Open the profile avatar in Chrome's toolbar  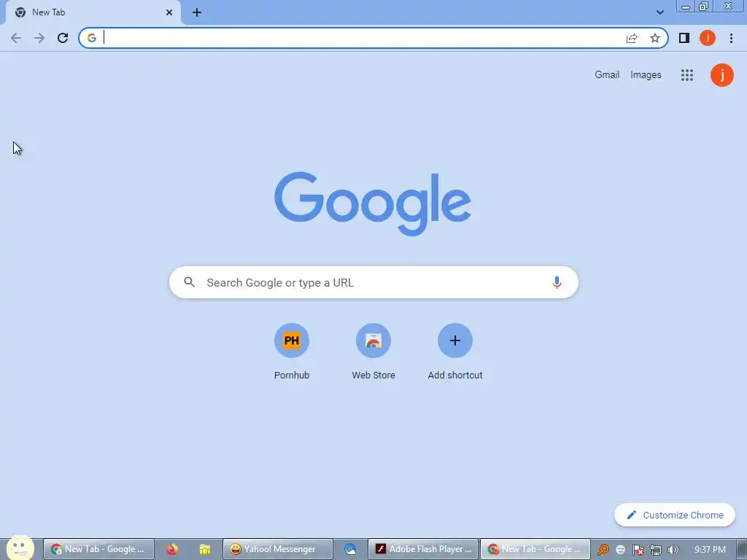708,38
